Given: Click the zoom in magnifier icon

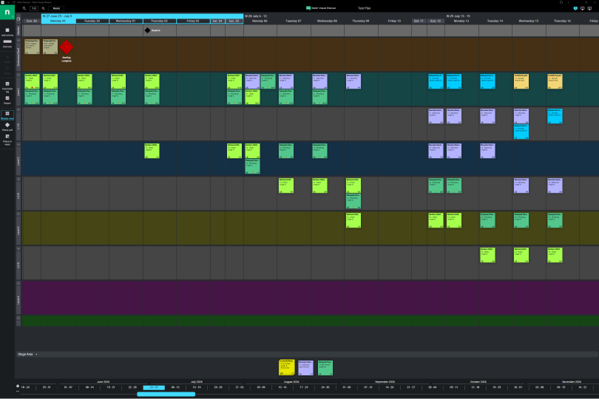Looking at the screenshot, I should click(x=43, y=8).
